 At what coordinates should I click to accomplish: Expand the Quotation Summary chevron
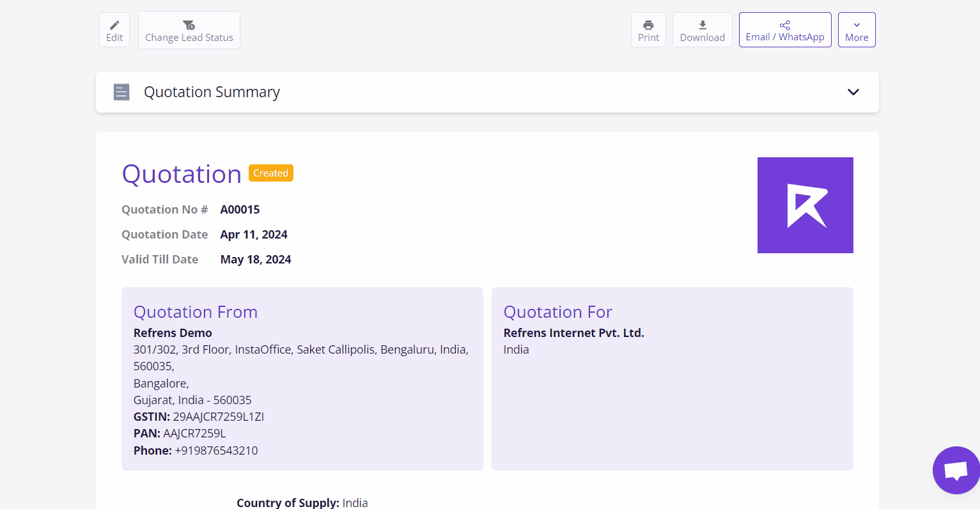click(853, 92)
